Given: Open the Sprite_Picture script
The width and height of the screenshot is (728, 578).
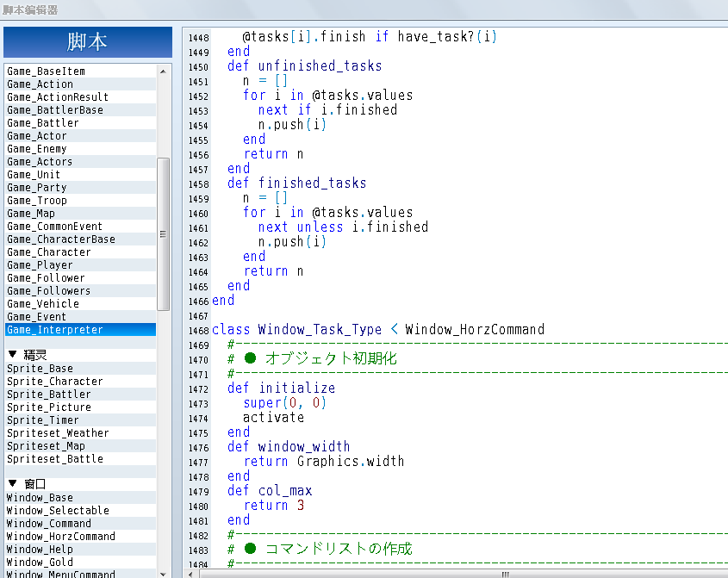Looking at the screenshot, I should point(80,407).
